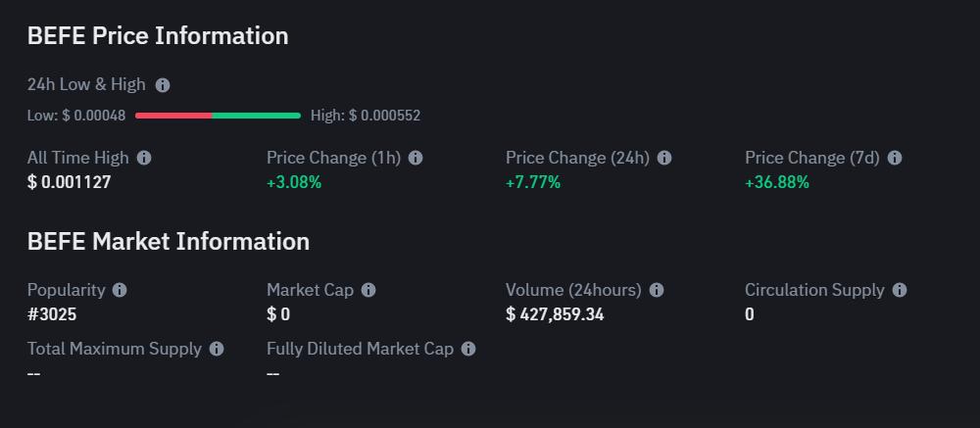Select the BEFE Price Information heading
Image resolution: width=980 pixels, height=428 pixels.
pyautogui.click(x=158, y=35)
